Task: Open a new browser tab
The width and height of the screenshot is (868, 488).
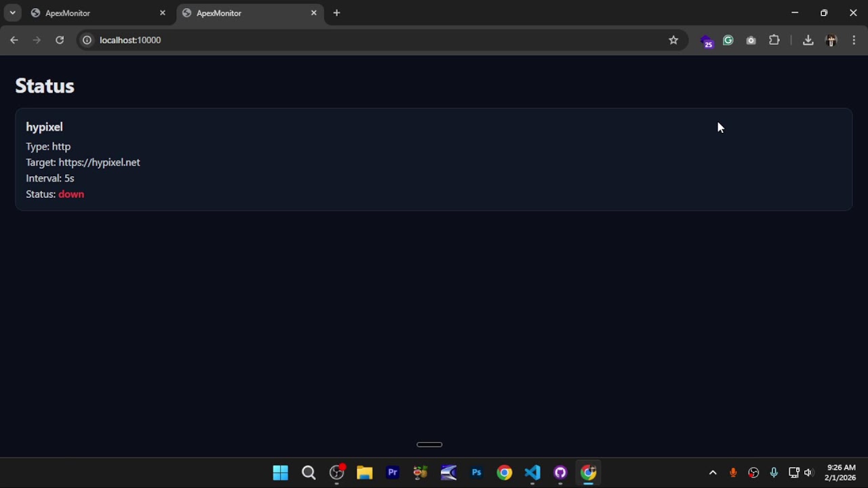Action: 336,13
